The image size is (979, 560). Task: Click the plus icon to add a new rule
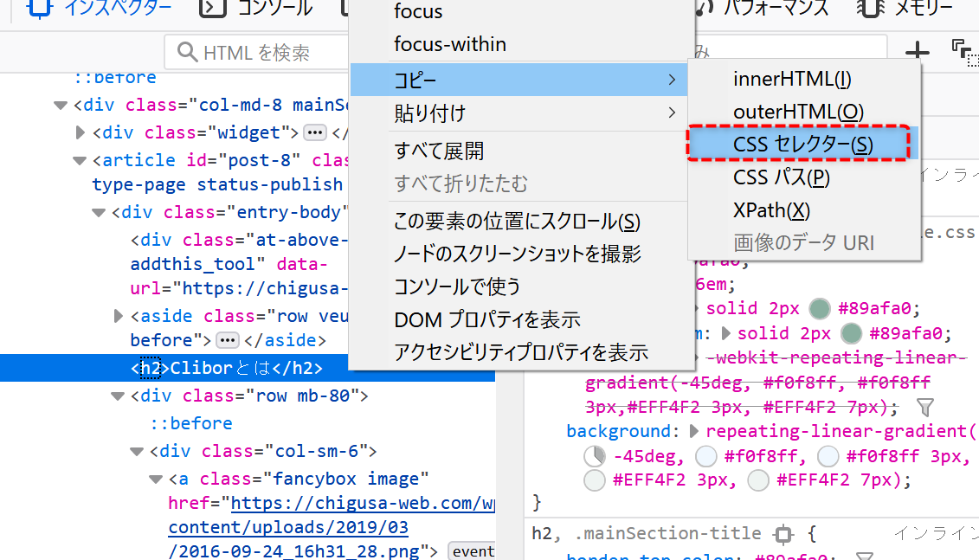(x=918, y=51)
